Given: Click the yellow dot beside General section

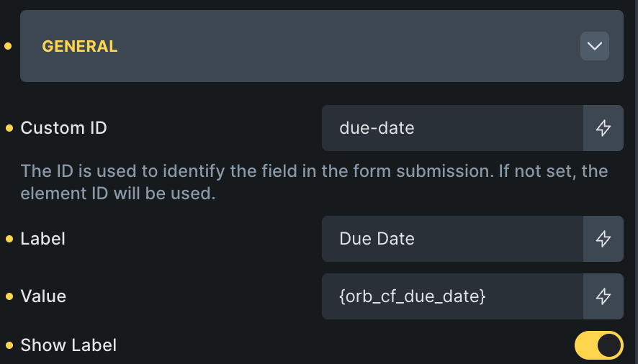Looking at the screenshot, I should [9, 46].
